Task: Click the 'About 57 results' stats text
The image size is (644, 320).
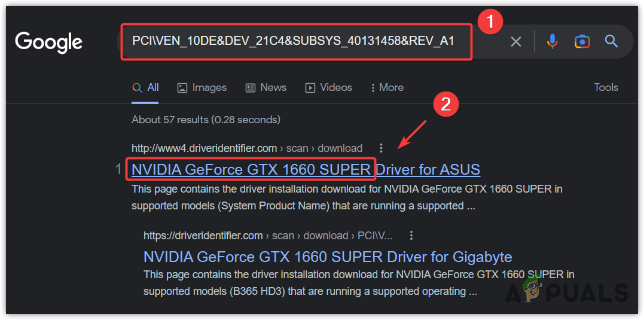Action: [206, 120]
